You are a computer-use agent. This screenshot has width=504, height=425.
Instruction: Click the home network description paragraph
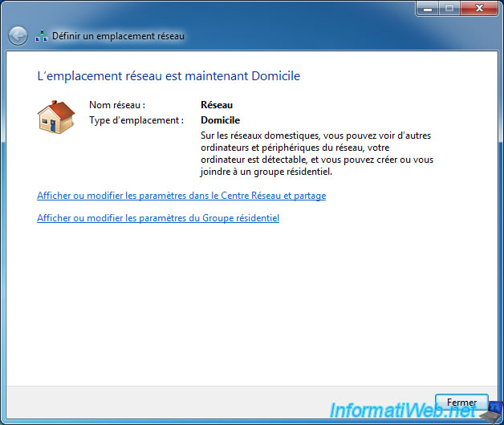point(317,153)
